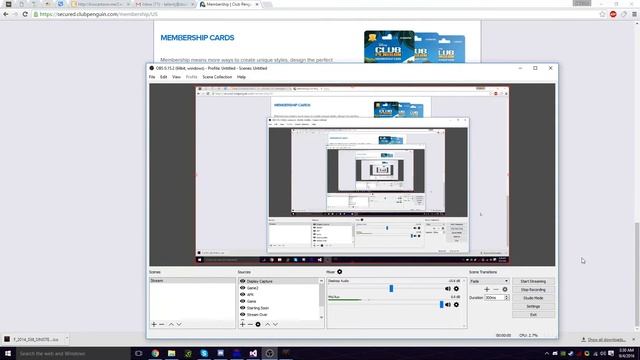The height and width of the screenshot is (360, 640).
Task: Click the Chrome address bar URL
Action: 98,14
